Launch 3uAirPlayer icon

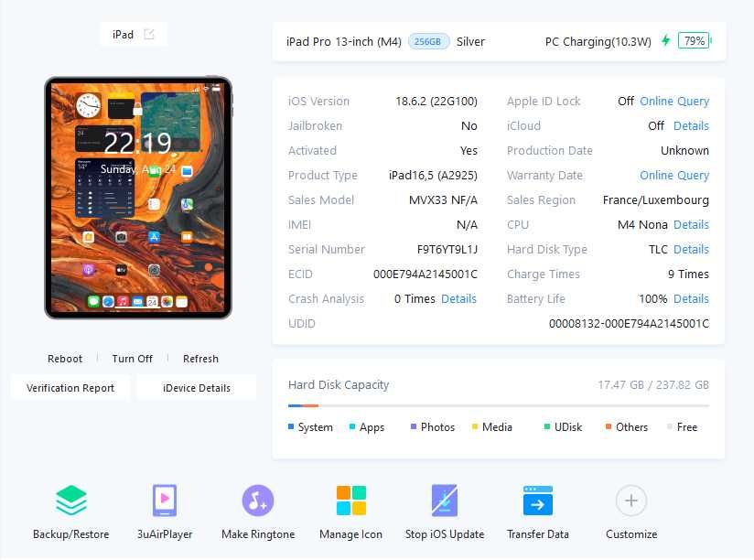pyautogui.click(x=165, y=500)
